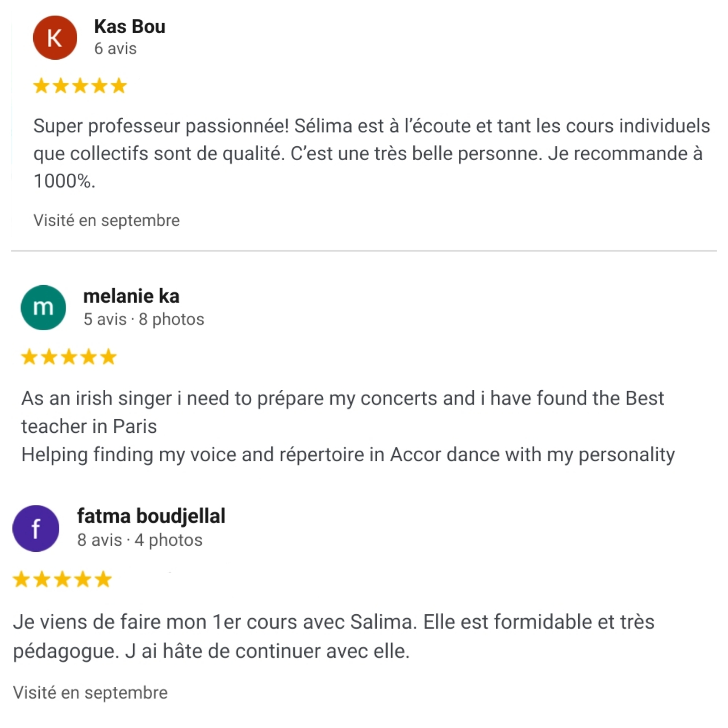Click the first star in Kas Bou's rating
This screenshot has width=728, height=728.
tap(41, 86)
